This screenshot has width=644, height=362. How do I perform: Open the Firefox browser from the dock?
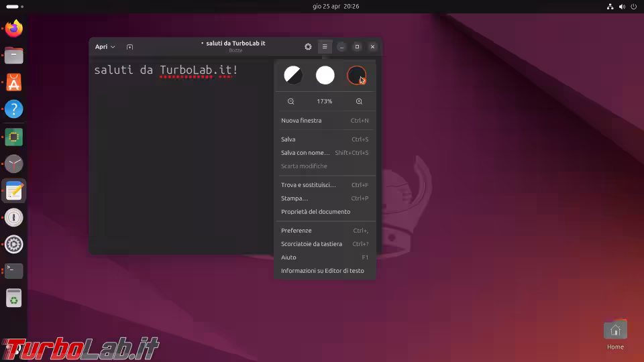(x=13, y=28)
